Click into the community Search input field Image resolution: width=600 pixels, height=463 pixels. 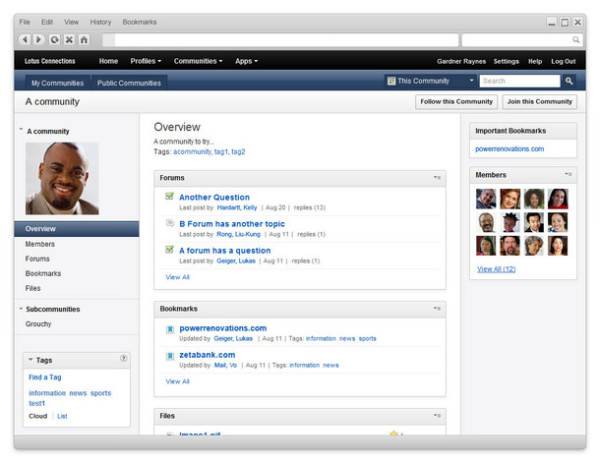click(x=520, y=81)
